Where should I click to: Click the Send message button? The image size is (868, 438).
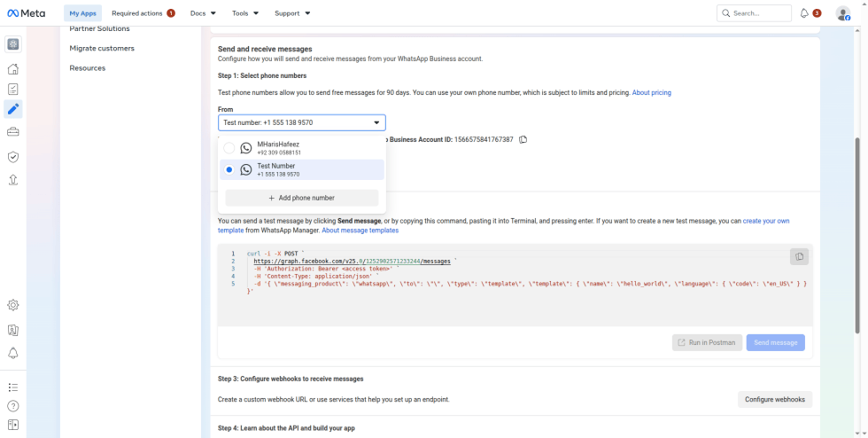point(776,342)
